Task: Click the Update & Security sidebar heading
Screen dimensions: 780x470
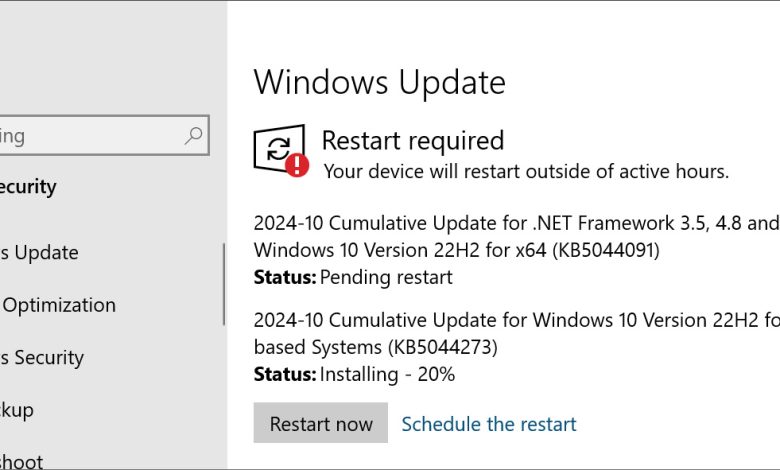Action: 28,187
